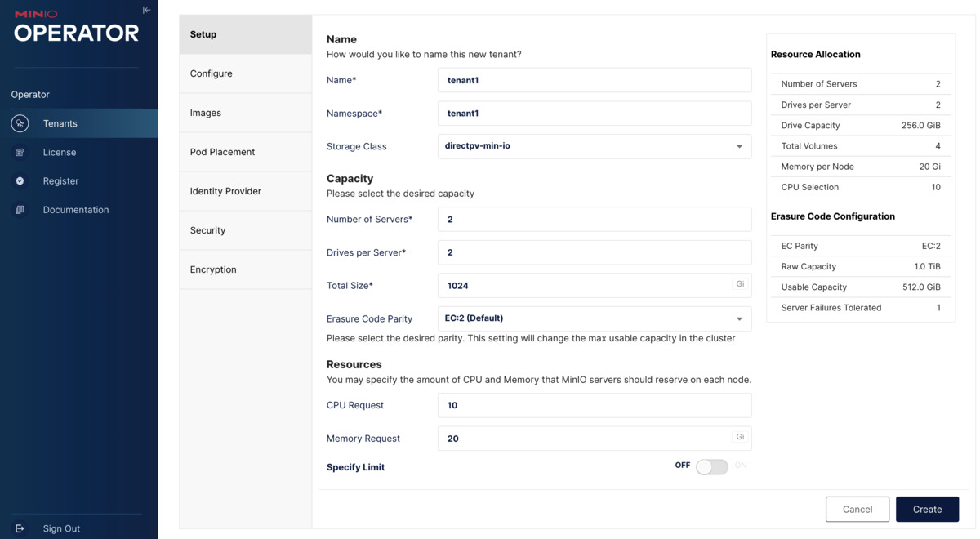Click the Documentation icon in the sidebar

pos(20,210)
